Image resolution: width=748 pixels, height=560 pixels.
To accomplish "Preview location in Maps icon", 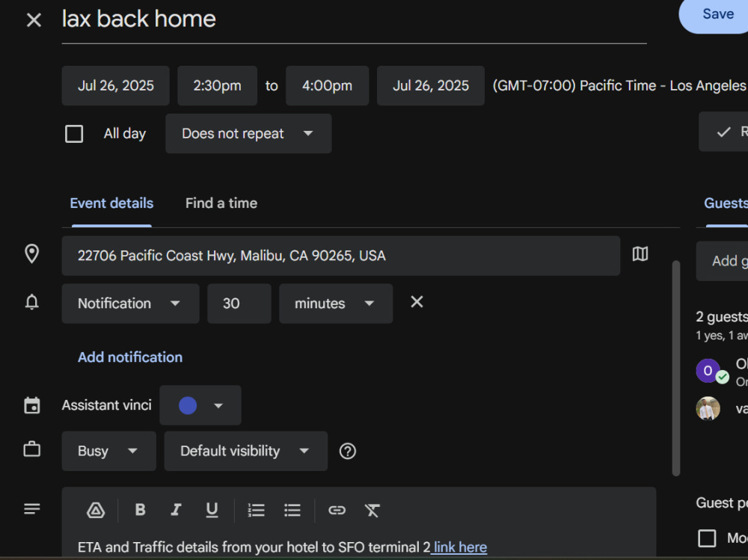I will pos(640,253).
